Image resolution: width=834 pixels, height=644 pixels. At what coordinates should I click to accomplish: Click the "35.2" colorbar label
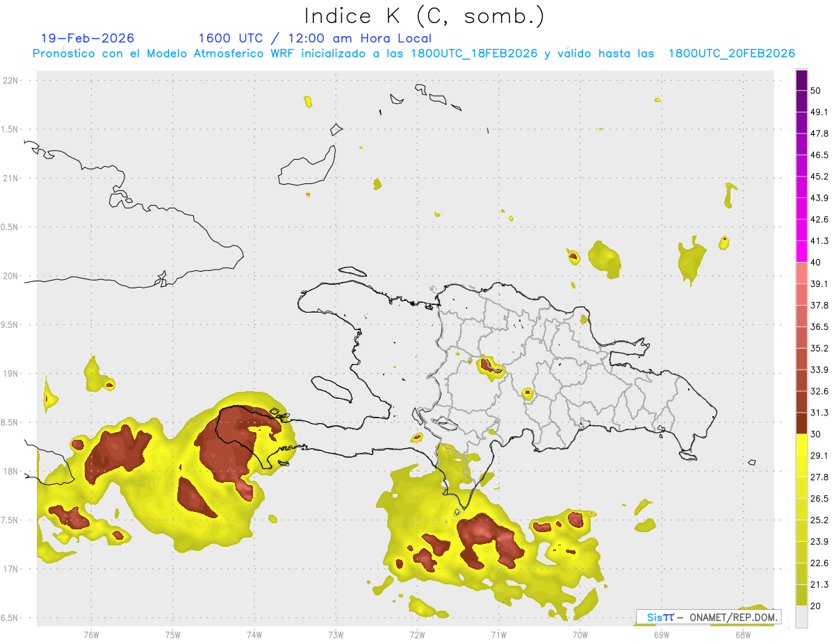819,349
